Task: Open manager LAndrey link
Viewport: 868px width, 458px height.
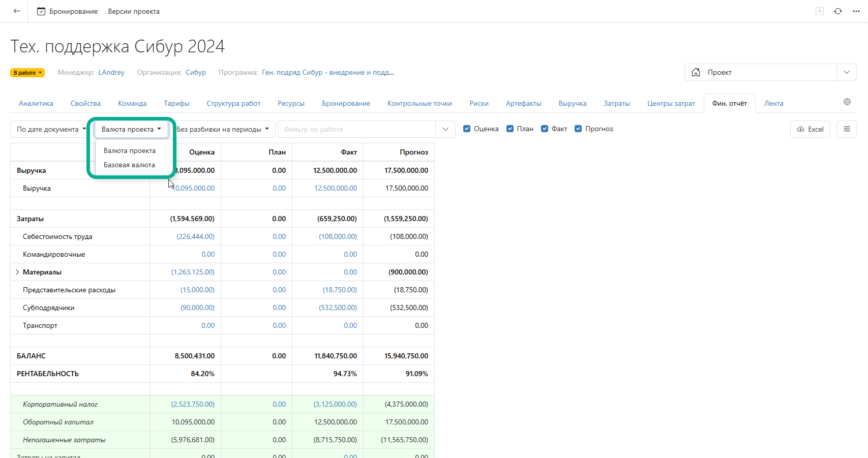Action: pos(111,72)
